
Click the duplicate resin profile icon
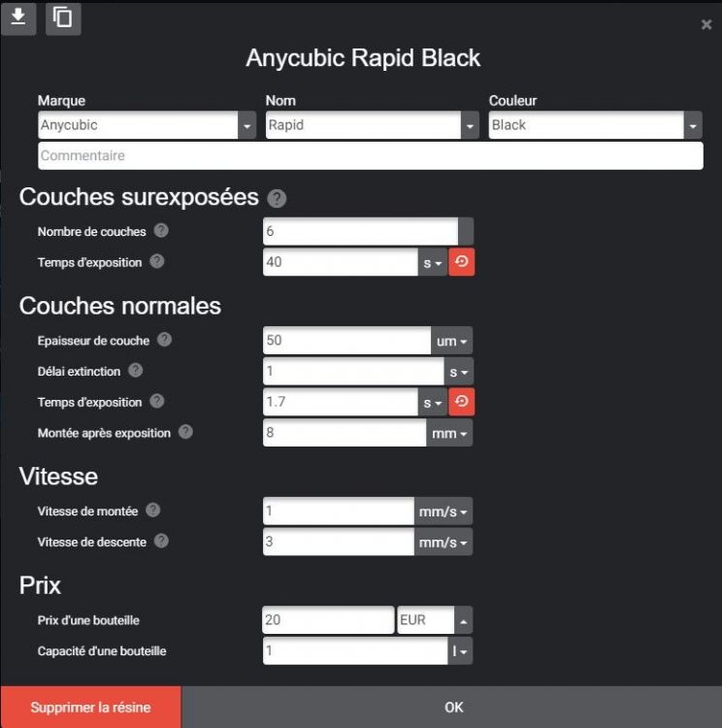63,18
